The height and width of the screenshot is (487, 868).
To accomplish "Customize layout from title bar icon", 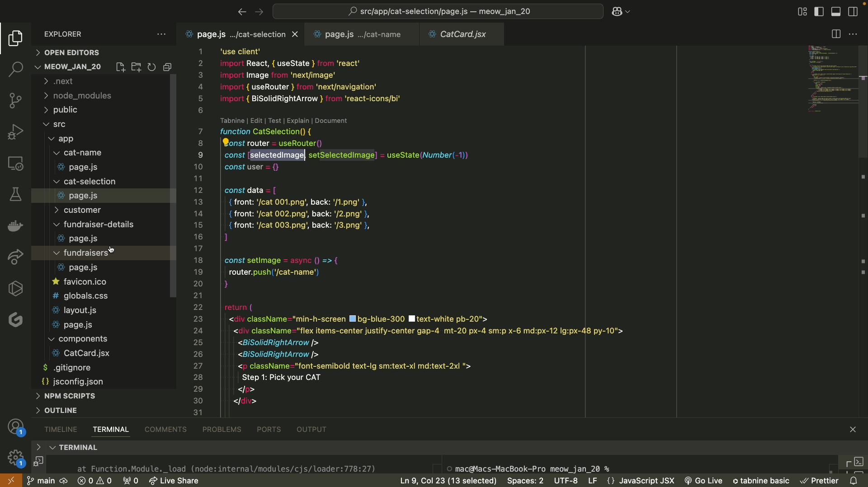I will 802,12.
